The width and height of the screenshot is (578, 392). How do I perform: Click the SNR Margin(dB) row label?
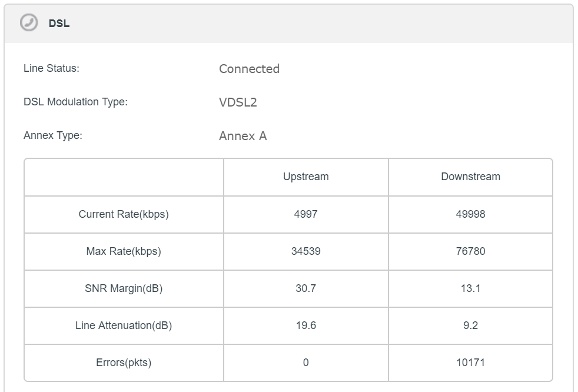click(x=124, y=288)
